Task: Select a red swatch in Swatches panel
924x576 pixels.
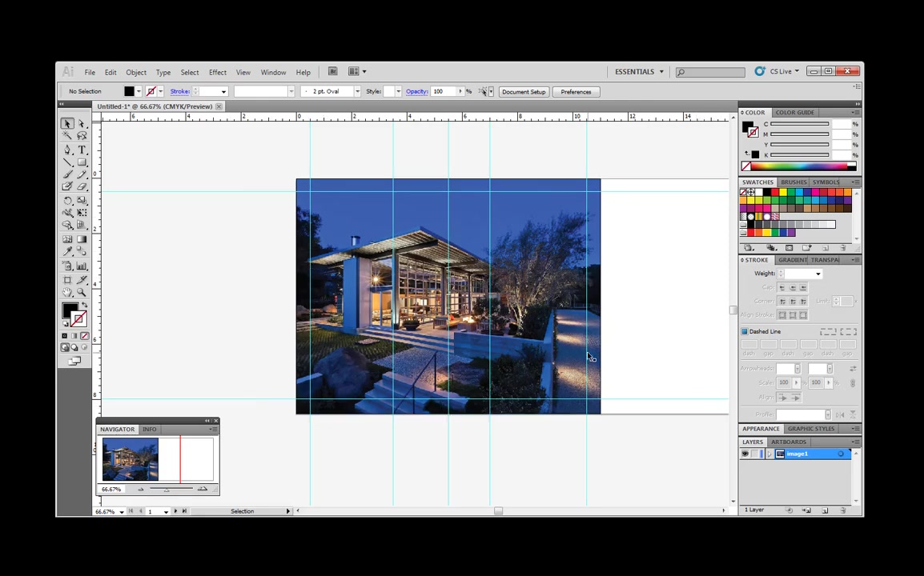Action: tap(774, 192)
